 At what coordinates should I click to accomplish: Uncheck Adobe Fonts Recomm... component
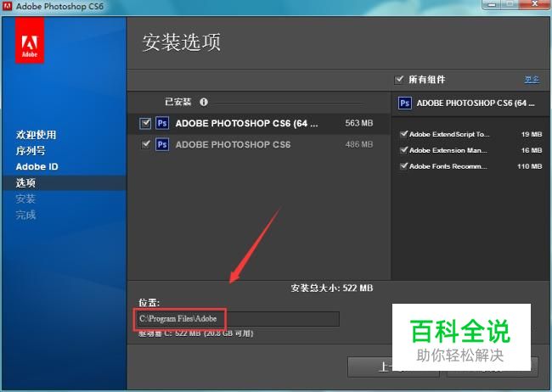pos(403,166)
